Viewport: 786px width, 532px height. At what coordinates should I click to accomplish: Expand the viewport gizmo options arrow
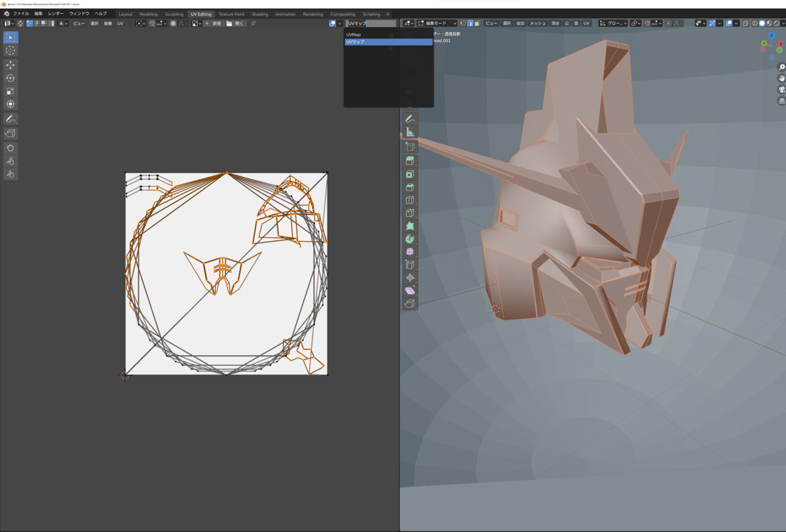(x=719, y=24)
